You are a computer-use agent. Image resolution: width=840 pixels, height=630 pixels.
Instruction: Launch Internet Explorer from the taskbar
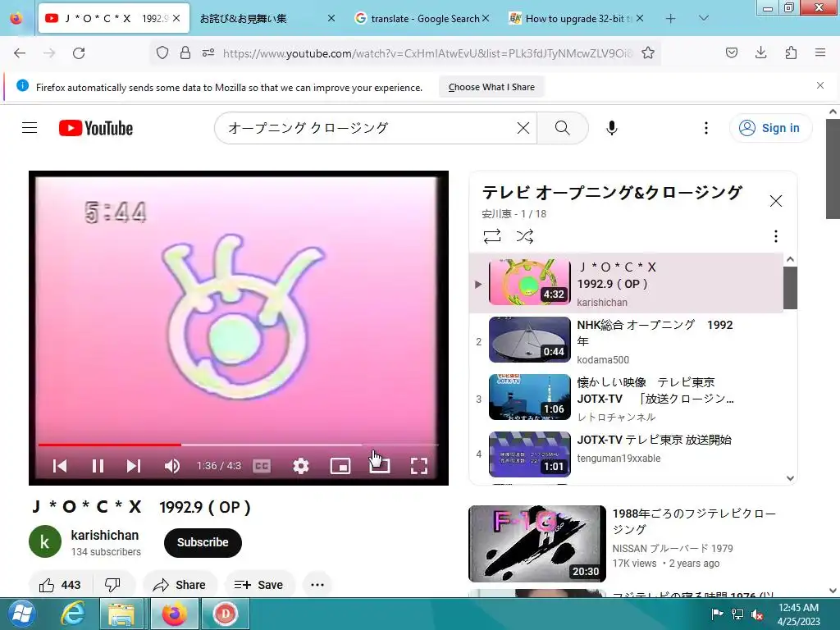pyautogui.click(x=72, y=614)
